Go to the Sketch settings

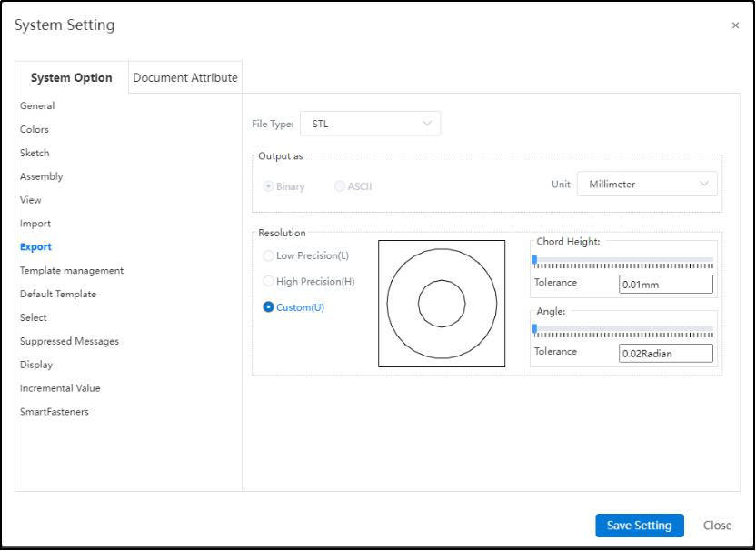[35, 153]
